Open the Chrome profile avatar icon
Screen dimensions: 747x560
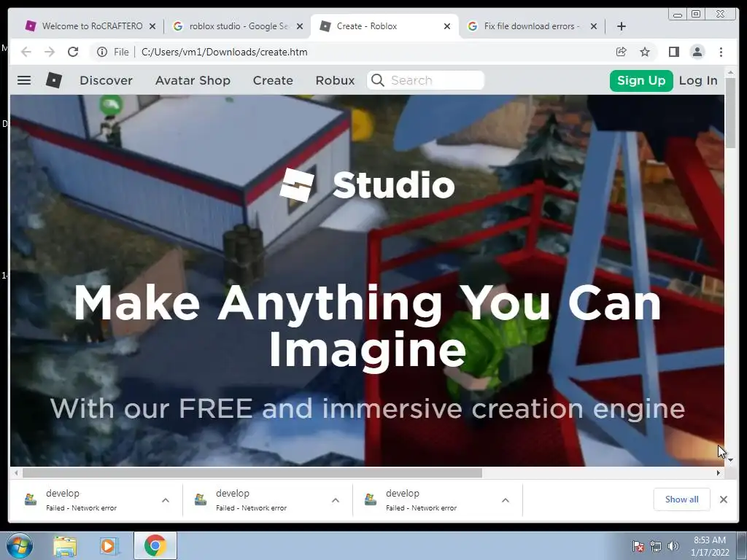pyautogui.click(x=697, y=52)
